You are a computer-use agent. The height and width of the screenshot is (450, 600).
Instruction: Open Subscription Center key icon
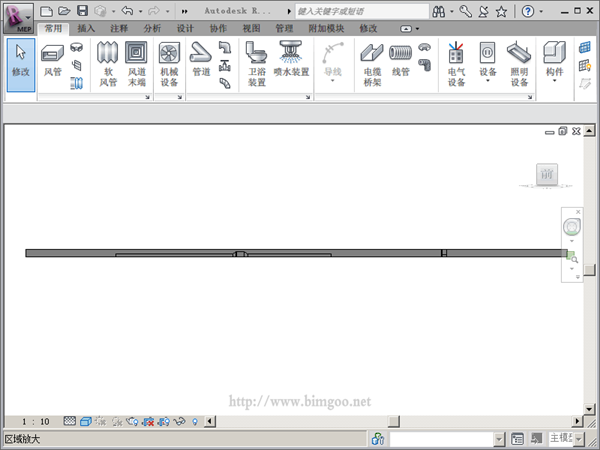click(x=465, y=11)
